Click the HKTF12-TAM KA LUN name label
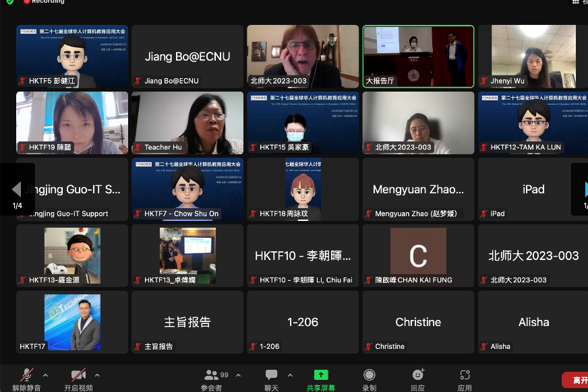Viewport: 588px width, 392px height. pyautogui.click(x=526, y=147)
